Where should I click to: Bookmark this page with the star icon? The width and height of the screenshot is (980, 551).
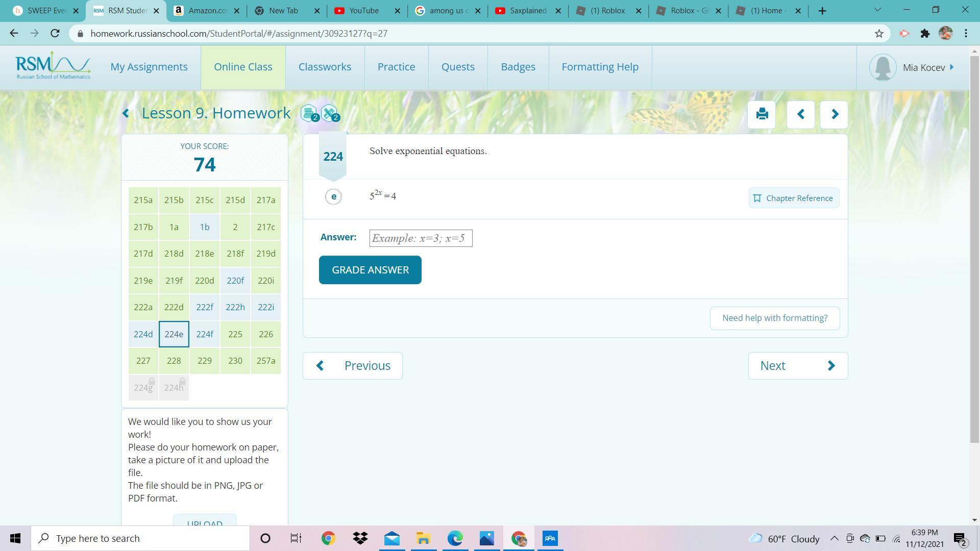[879, 34]
